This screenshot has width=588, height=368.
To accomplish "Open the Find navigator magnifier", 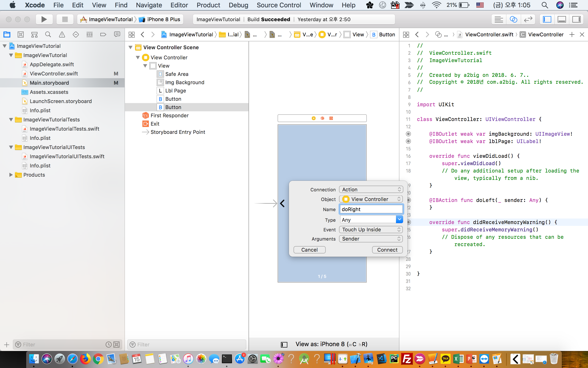I will click(48, 34).
